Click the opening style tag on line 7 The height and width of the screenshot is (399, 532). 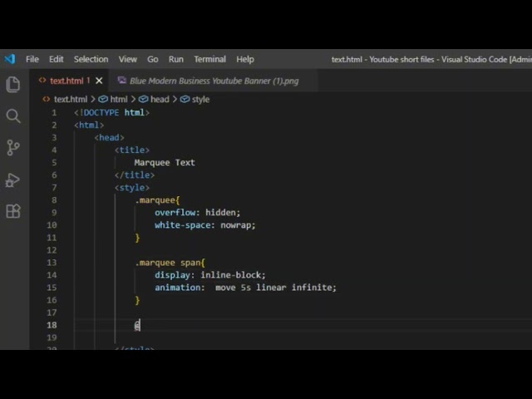point(132,188)
